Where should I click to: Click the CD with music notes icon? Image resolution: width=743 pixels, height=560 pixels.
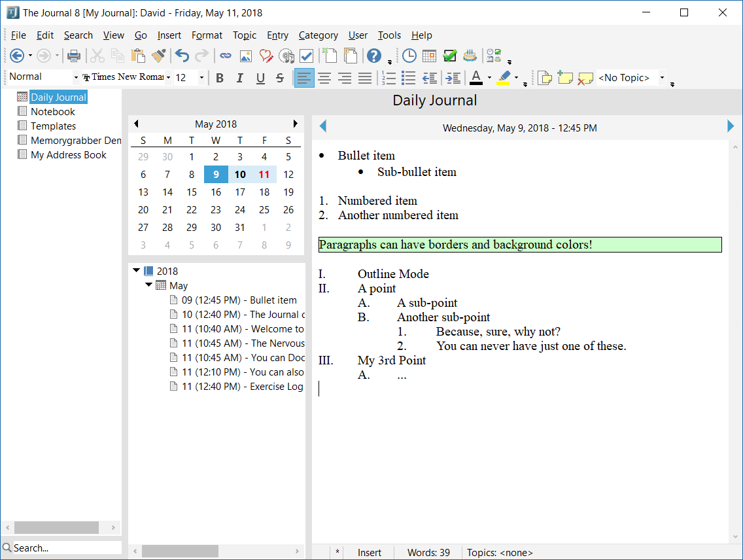coord(286,56)
